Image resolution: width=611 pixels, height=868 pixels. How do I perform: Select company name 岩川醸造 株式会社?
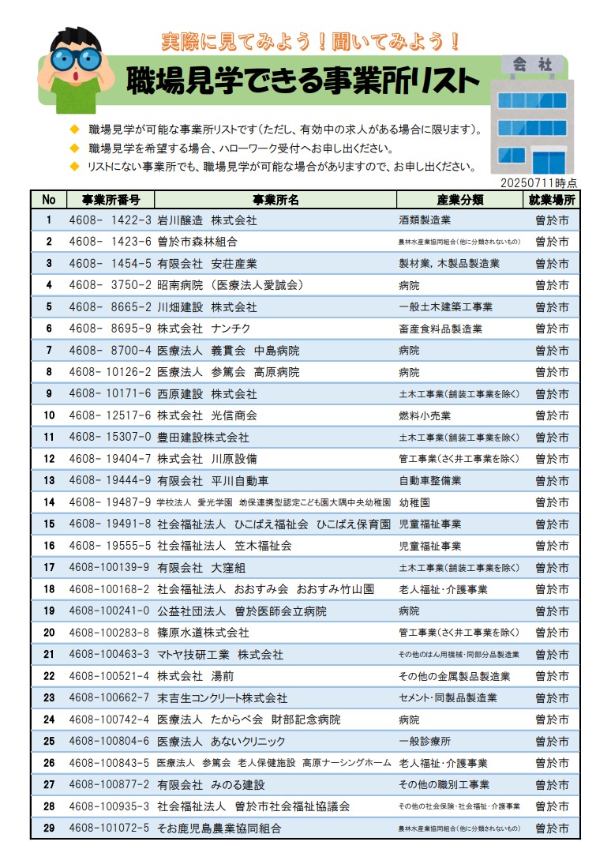[207, 220]
